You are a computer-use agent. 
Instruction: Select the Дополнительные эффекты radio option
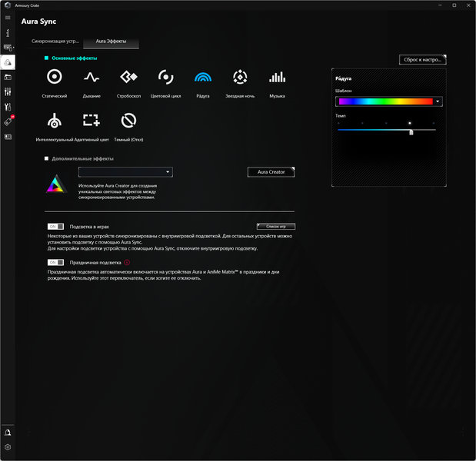tap(46, 158)
